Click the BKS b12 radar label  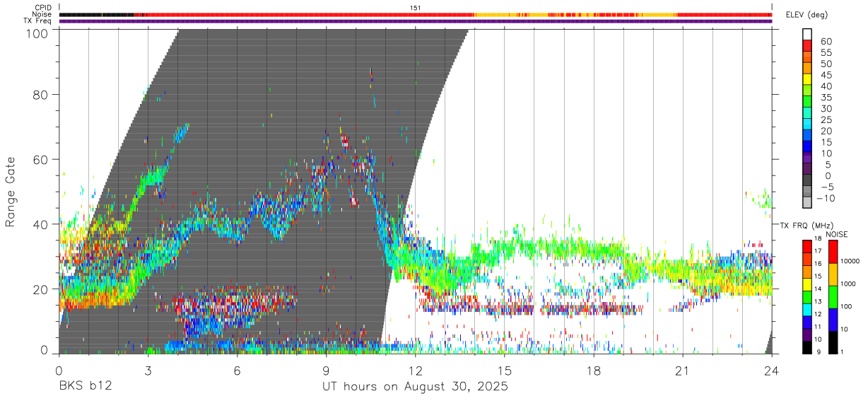[85, 387]
